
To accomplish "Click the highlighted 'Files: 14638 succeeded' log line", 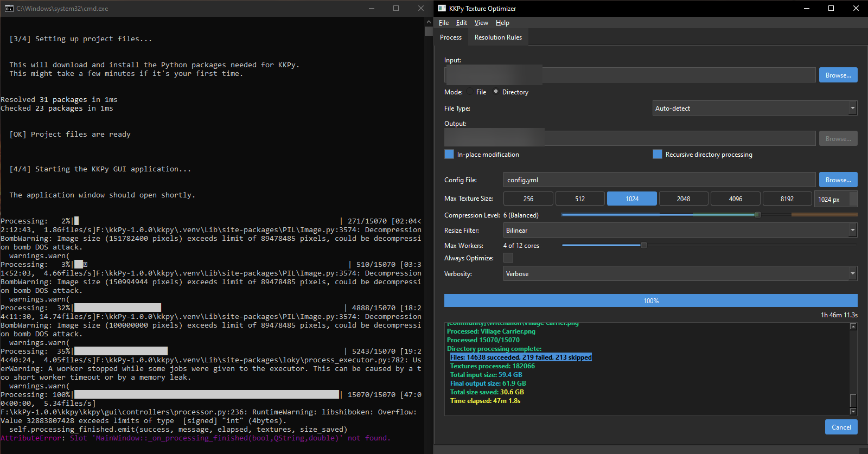I will click(521, 357).
